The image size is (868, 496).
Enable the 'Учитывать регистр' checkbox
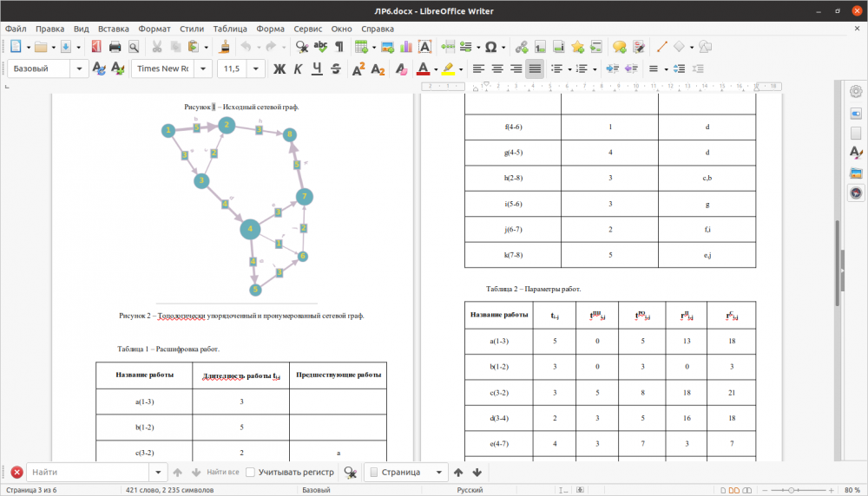pos(250,473)
